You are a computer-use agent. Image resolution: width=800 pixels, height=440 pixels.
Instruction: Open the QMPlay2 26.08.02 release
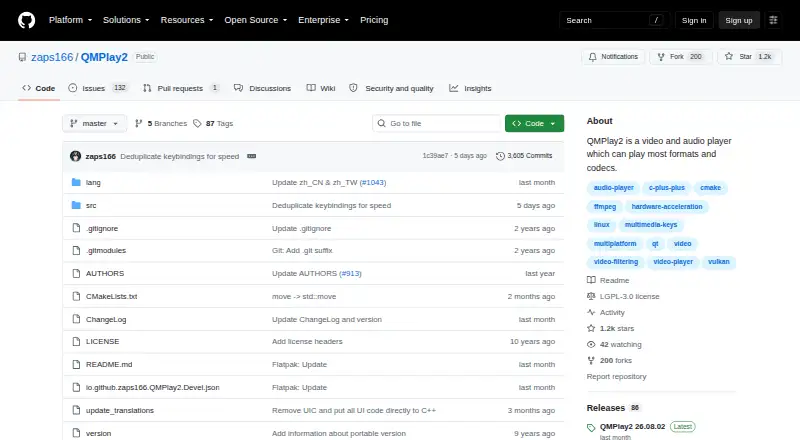click(632, 426)
